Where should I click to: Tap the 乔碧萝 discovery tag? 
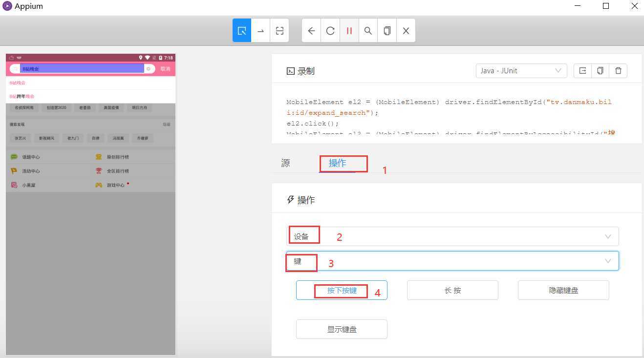tap(143, 138)
